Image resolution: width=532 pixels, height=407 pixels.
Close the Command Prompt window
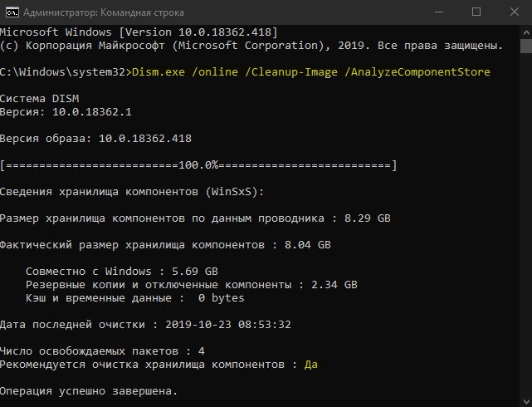pyautogui.click(x=515, y=12)
